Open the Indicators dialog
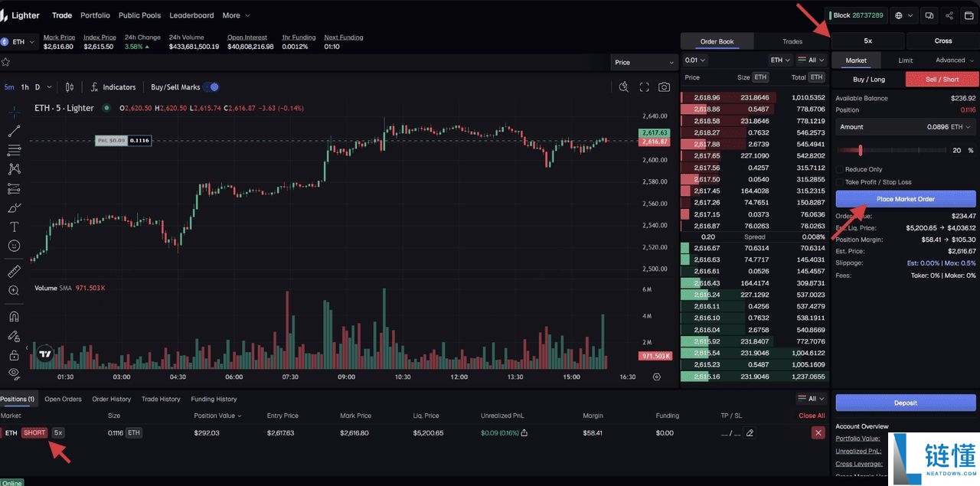The image size is (980, 486). pyautogui.click(x=113, y=87)
